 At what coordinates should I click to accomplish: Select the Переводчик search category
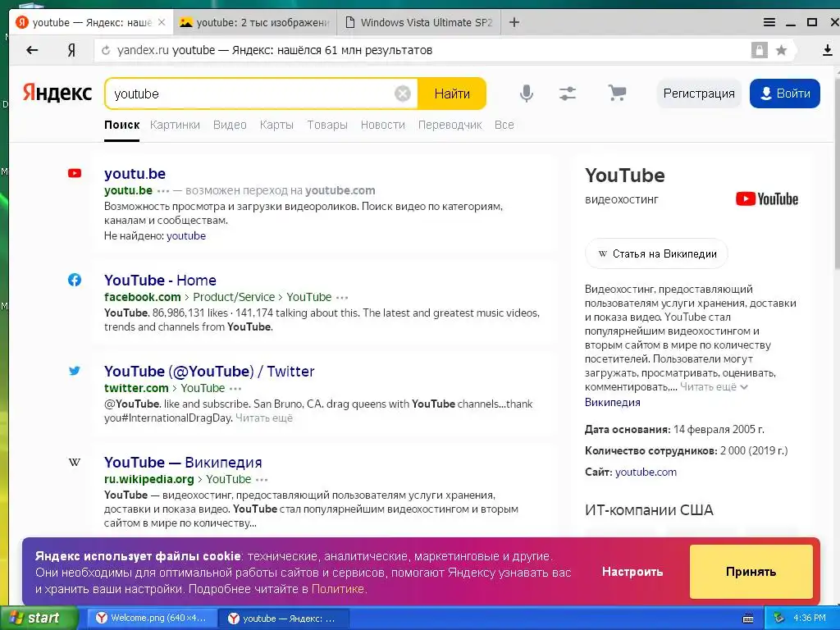click(450, 125)
